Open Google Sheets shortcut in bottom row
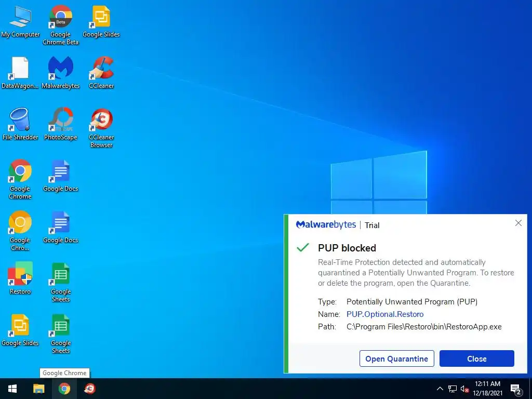The width and height of the screenshot is (532, 399). [60, 334]
